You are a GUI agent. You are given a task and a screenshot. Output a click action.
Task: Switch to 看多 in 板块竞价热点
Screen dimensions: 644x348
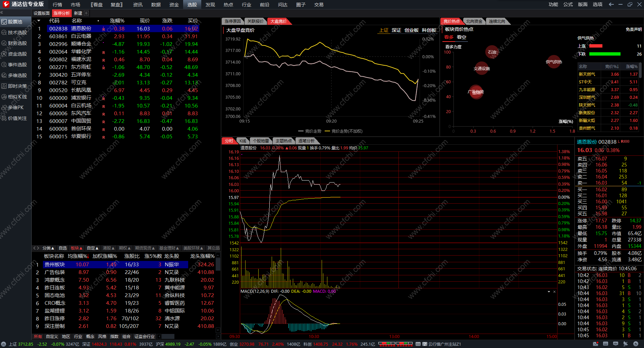coord(449,37)
